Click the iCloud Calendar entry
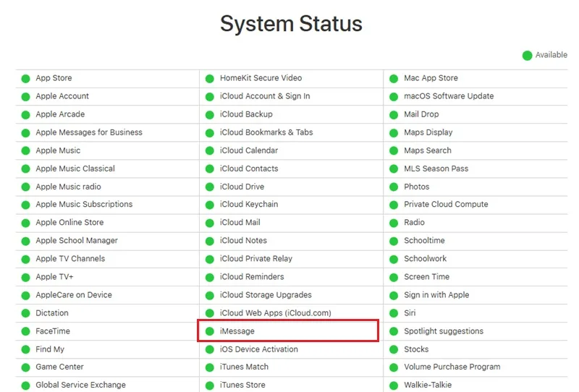579x392 pixels. 249,150
